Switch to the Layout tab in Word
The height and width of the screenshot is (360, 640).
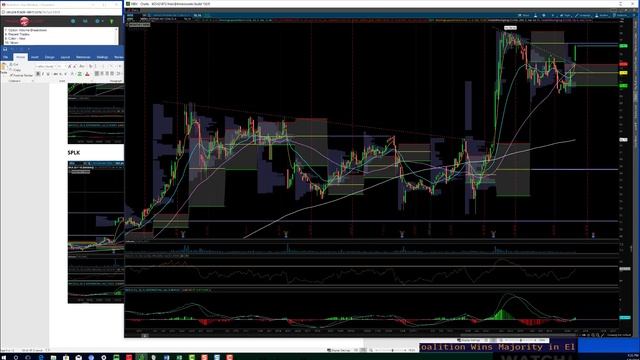[x=65, y=57]
